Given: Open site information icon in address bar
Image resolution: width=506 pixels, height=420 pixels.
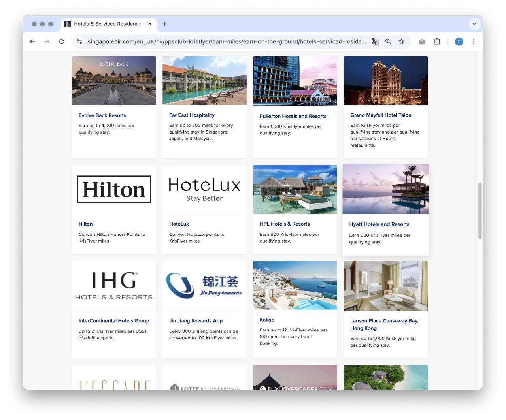Looking at the screenshot, I should pyautogui.click(x=79, y=41).
